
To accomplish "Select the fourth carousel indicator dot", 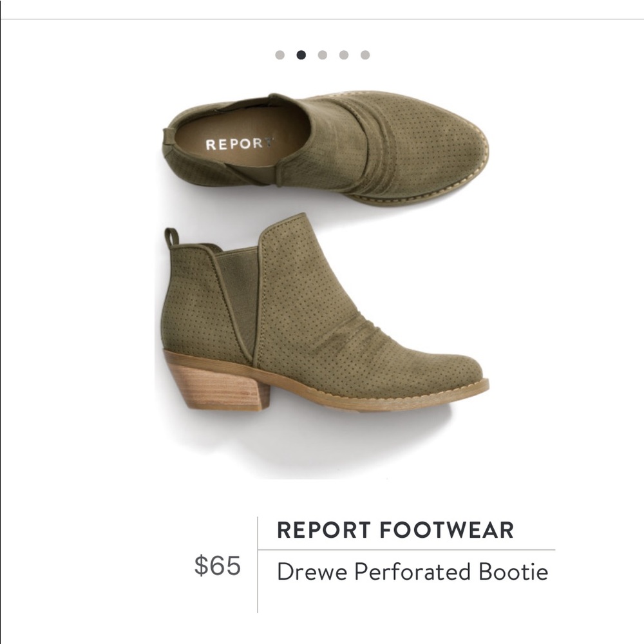I will click(343, 55).
